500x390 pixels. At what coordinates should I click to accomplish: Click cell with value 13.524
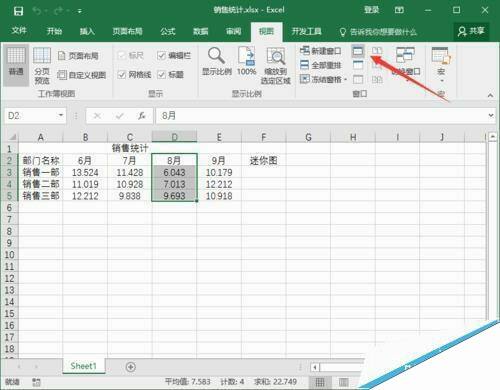pos(85,173)
